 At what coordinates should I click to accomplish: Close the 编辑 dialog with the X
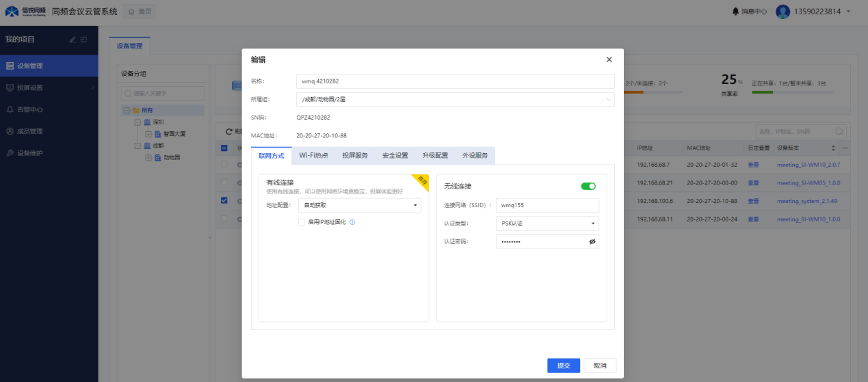point(609,59)
